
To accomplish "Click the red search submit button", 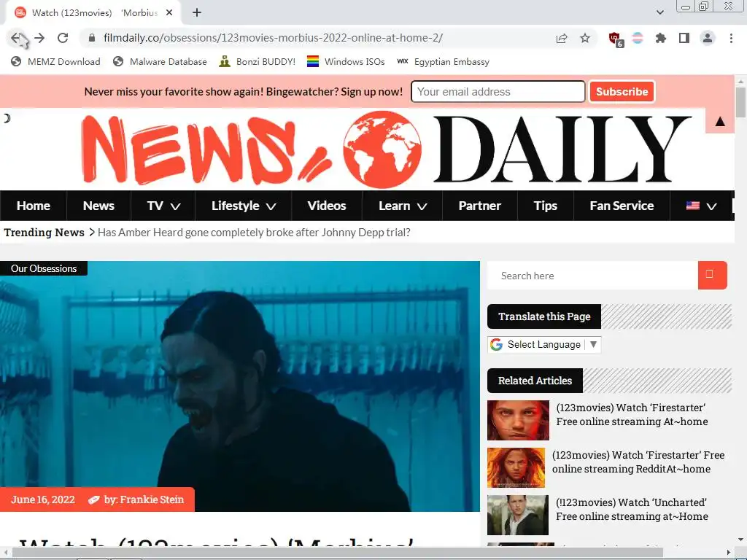I will [x=712, y=275].
